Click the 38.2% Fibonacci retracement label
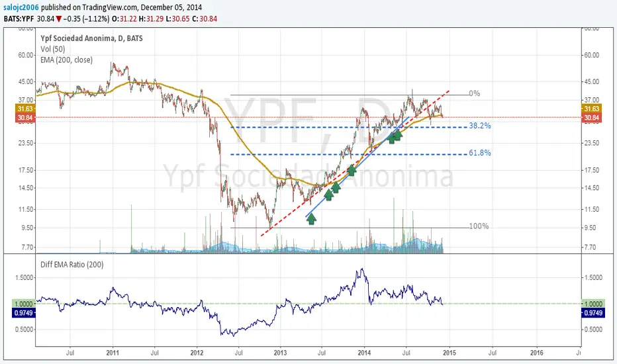Screen dimensions: 617x364 click(x=480, y=126)
